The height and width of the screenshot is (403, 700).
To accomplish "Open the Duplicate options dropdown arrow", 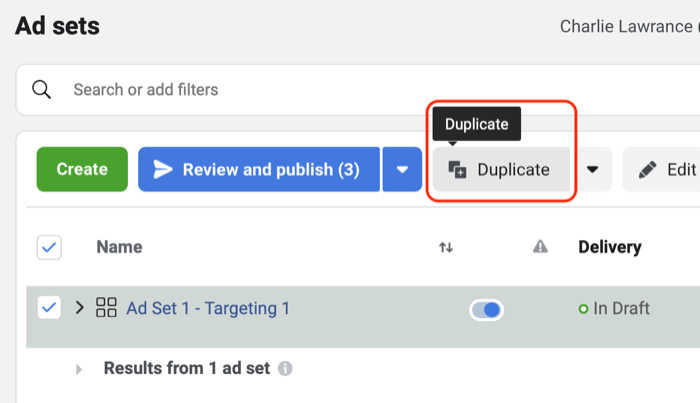I will click(592, 170).
